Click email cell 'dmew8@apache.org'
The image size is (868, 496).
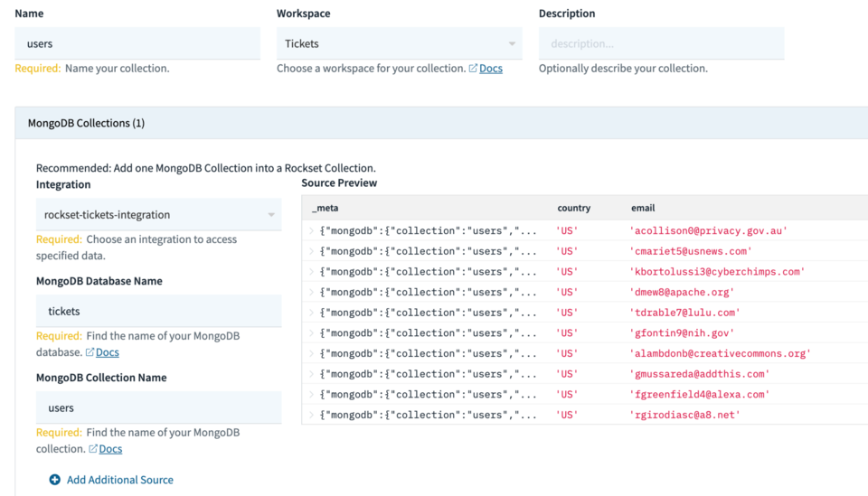coord(682,292)
